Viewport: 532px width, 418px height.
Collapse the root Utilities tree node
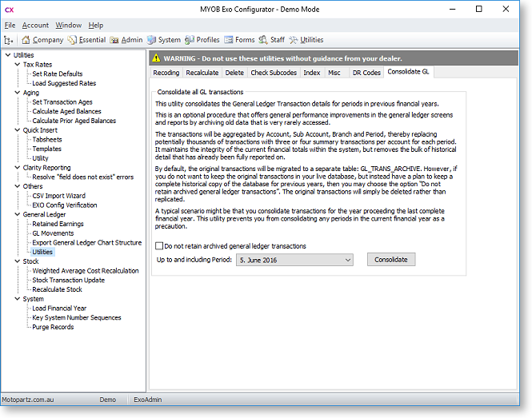[8, 54]
